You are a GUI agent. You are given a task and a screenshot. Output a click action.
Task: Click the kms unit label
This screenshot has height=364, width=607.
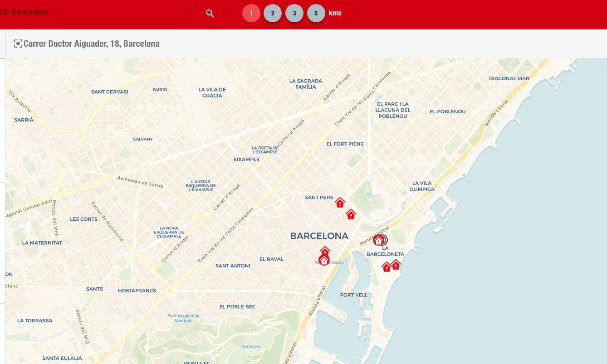point(335,13)
